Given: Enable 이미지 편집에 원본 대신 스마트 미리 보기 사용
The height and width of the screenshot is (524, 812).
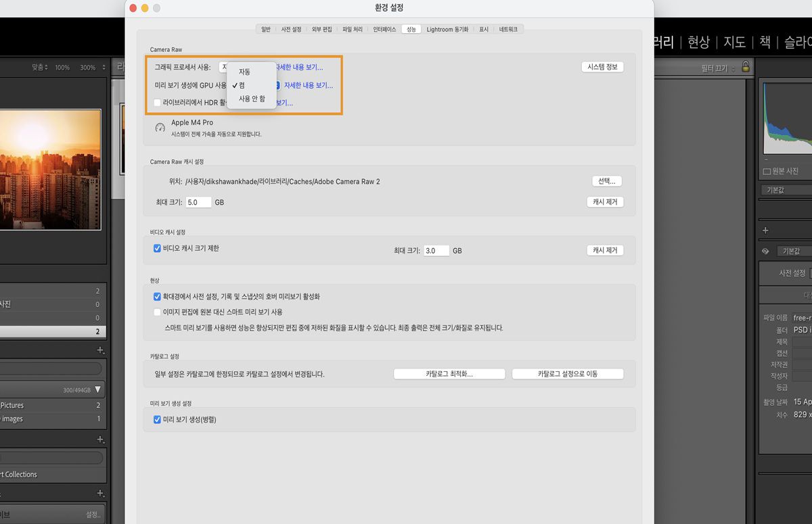Looking at the screenshot, I should [157, 312].
